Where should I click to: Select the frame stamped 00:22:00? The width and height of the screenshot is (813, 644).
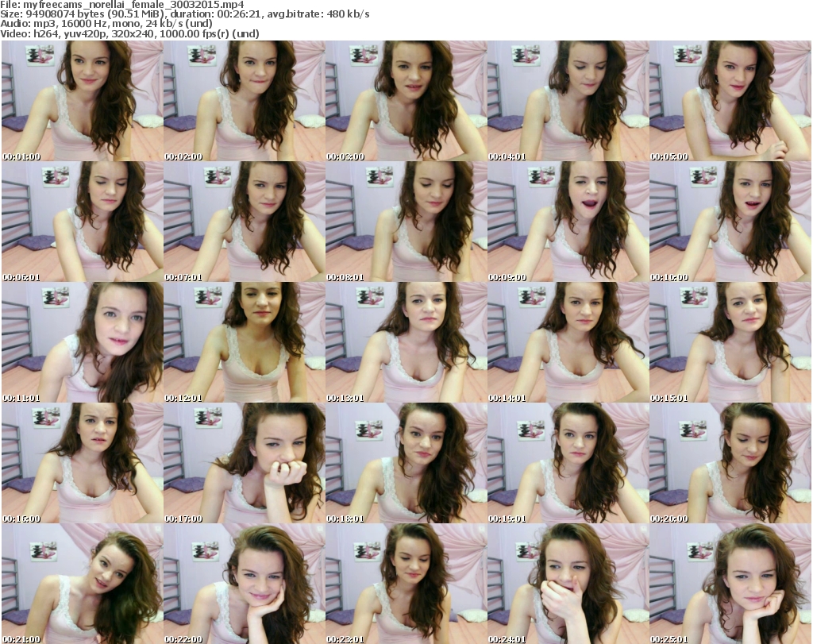(245, 584)
